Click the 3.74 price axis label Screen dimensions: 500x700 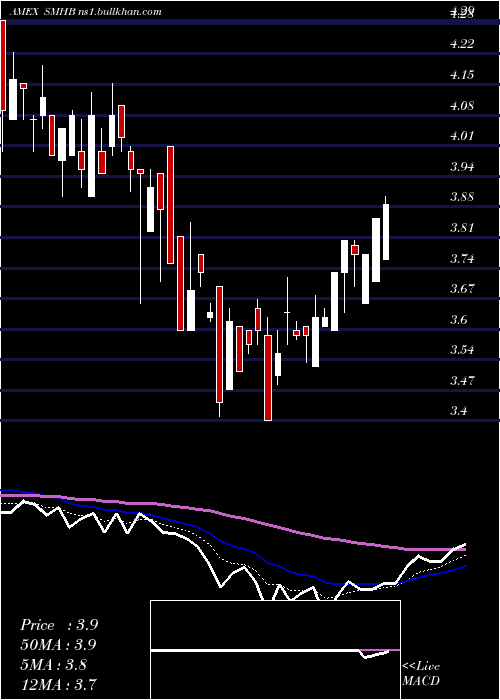click(462, 259)
